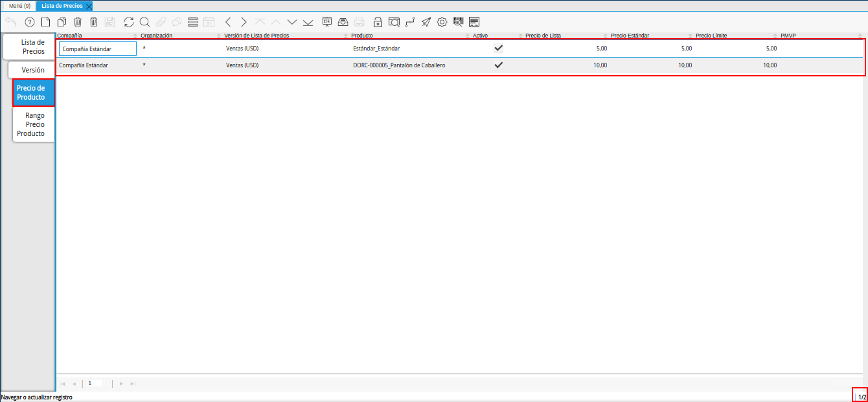Select the Precio de Producto side tab
Viewport: 868px width, 402px height.
coord(33,93)
